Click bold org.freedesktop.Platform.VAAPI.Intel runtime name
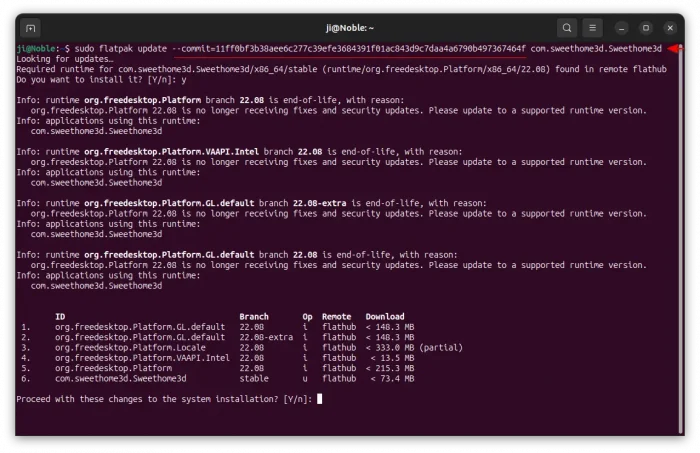 pyautogui.click(x=171, y=152)
